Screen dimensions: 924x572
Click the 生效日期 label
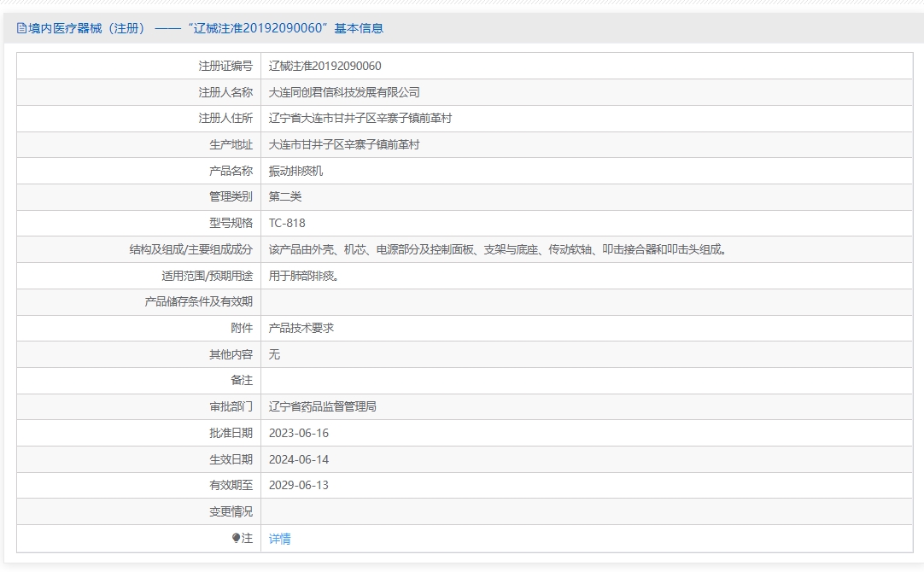pyautogui.click(x=231, y=459)
